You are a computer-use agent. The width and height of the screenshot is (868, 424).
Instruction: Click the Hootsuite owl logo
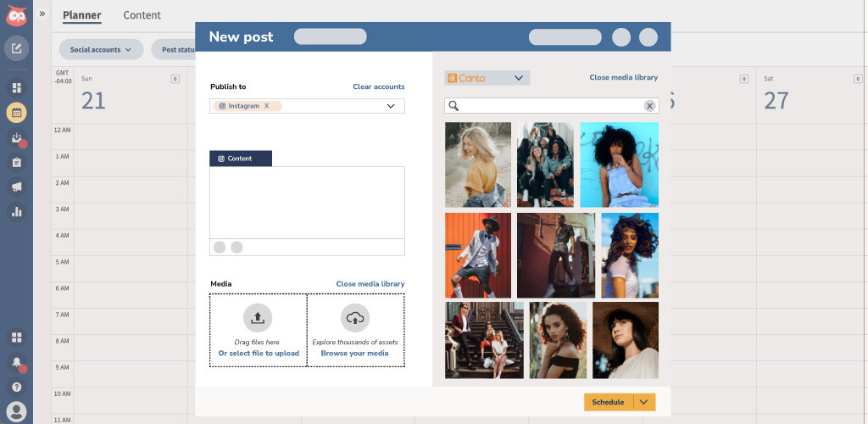pyautogui.click(x=17, y=15)
